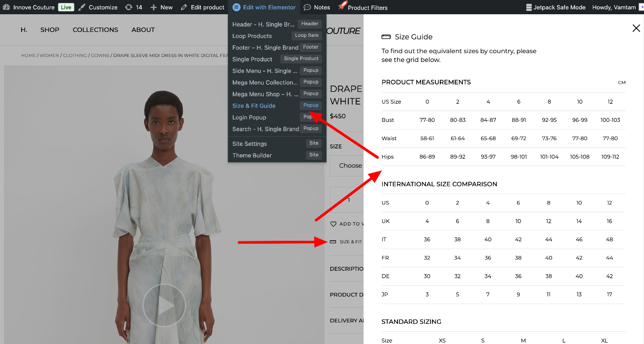Image resolution: width=644 pixels, height=344 pixels.
Task: Click the UK row label
Action: point(386,221)
